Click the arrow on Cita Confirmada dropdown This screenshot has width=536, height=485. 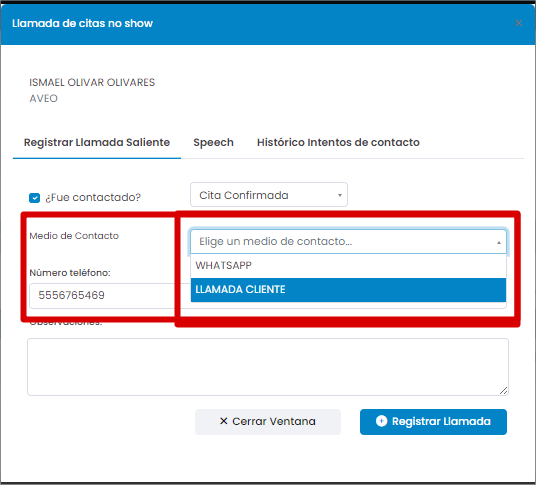pyautogui.click(x=340, y=195)
